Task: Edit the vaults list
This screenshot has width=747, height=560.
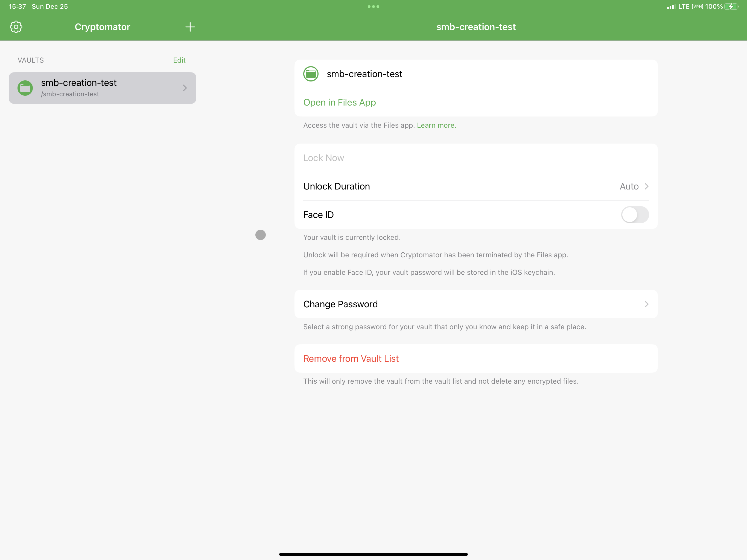Action: (179, 60)
